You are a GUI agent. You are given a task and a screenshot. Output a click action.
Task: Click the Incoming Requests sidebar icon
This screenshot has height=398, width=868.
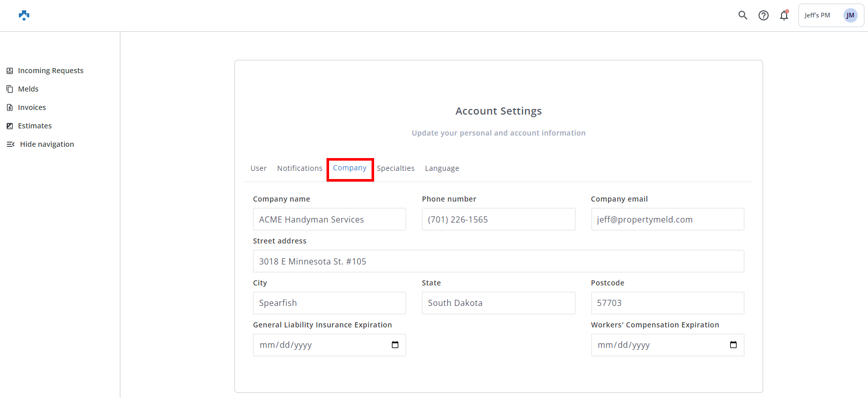pos(10,71)
